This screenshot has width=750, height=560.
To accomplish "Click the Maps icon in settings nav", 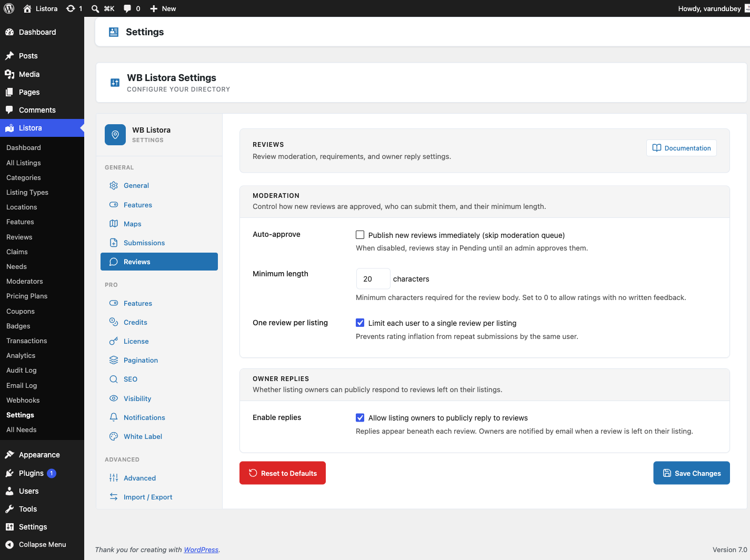I will coord(114,224).
